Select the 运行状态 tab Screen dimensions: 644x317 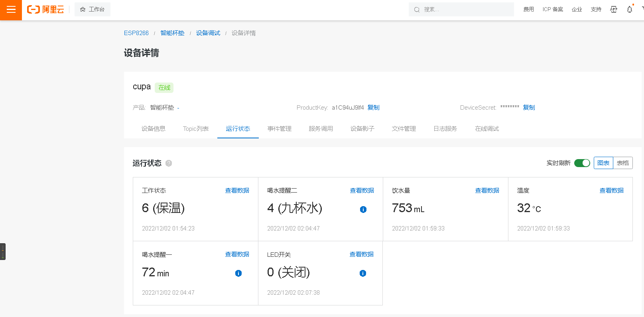coord(238,129)
